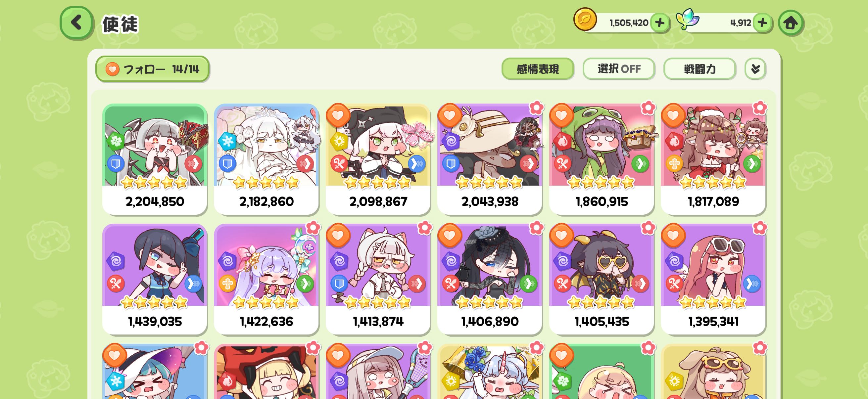
Task: Open the home screen icon
Action: coord(791,23)
